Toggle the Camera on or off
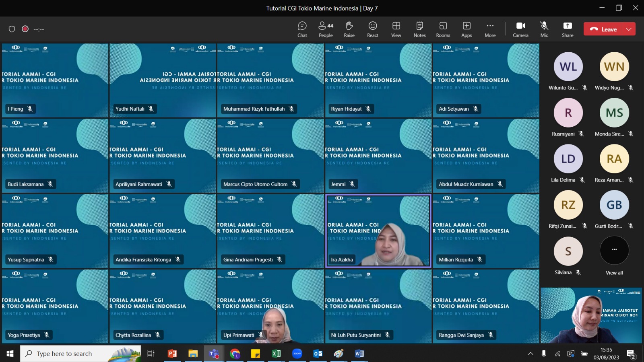 pos(520,29)
